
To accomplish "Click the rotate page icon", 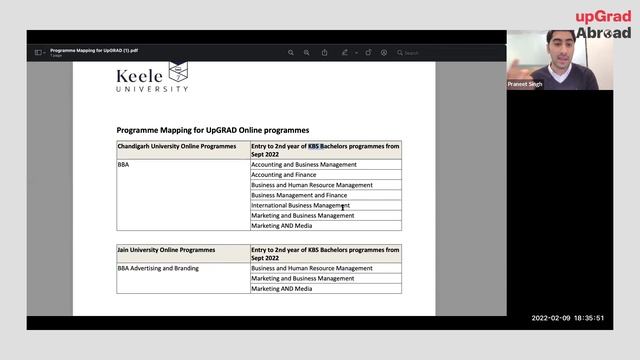I will [368, 52].
